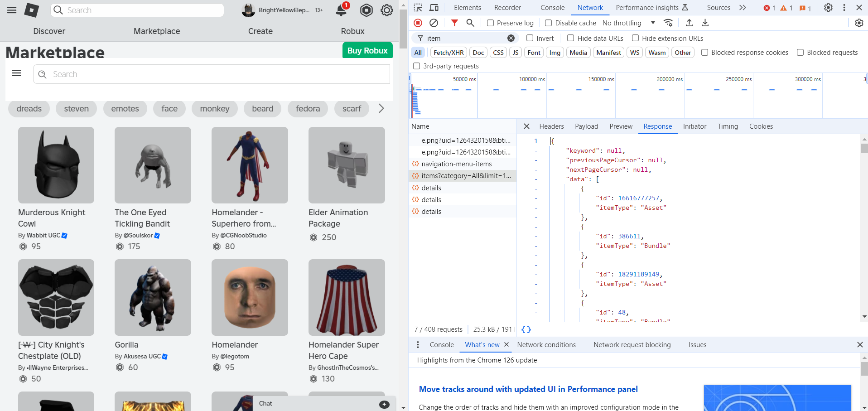This screenshot has width=868, height=411.
Task: Click the stop recording network log icon
Action: click(x=418, y=23)
